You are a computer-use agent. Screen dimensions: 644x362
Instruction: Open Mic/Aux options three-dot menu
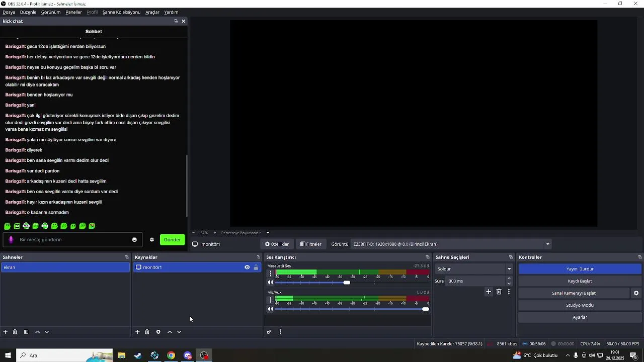pos(271,300)
